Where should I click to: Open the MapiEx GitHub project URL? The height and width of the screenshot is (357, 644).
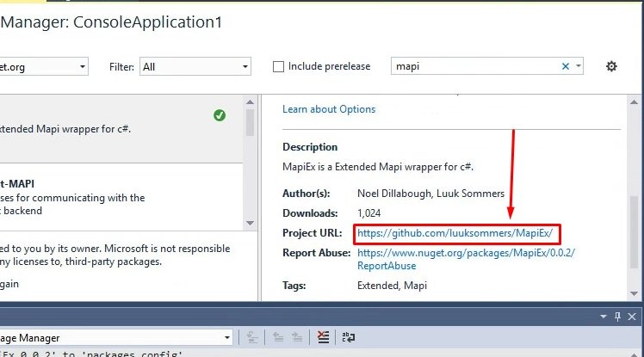[459, 233]
